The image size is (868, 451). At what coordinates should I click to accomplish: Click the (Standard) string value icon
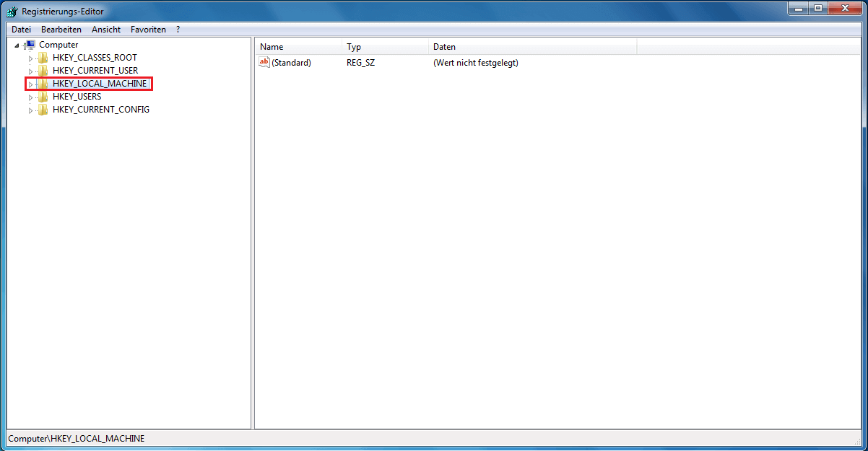coord(264,63)
